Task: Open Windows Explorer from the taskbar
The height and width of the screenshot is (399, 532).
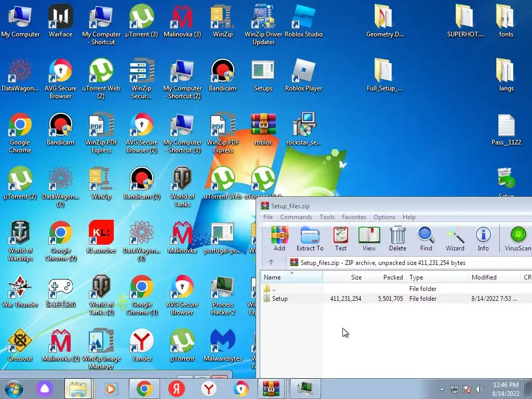Action: (78, 389)
